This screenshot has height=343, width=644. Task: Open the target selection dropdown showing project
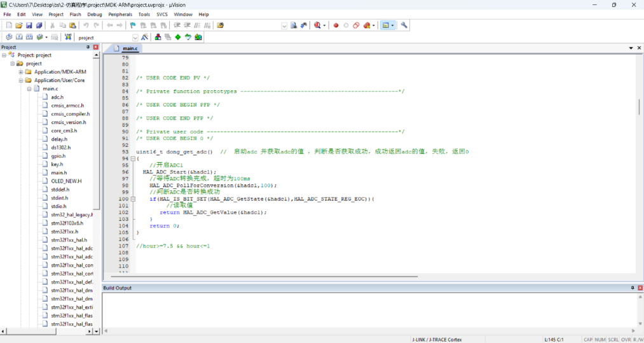pos(135,38)
